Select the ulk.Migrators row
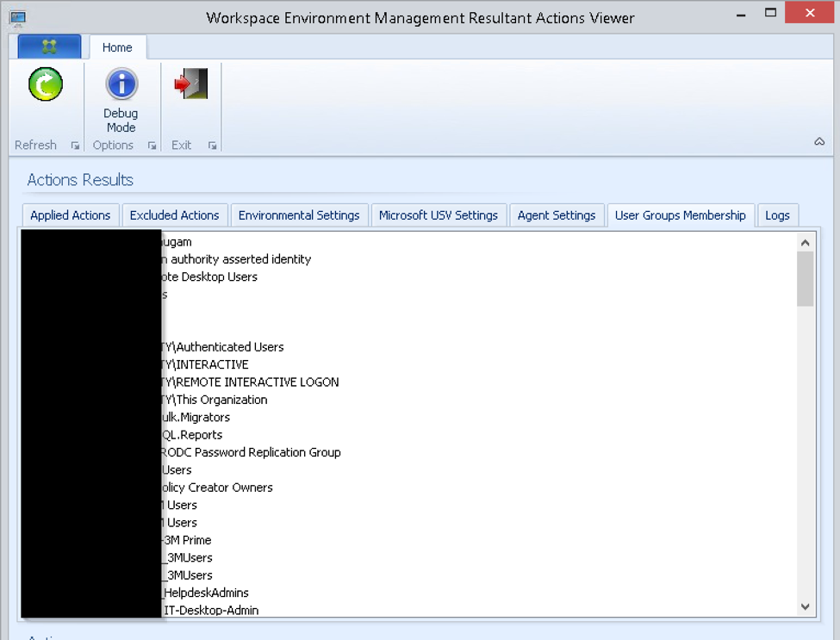 (410, 417)
